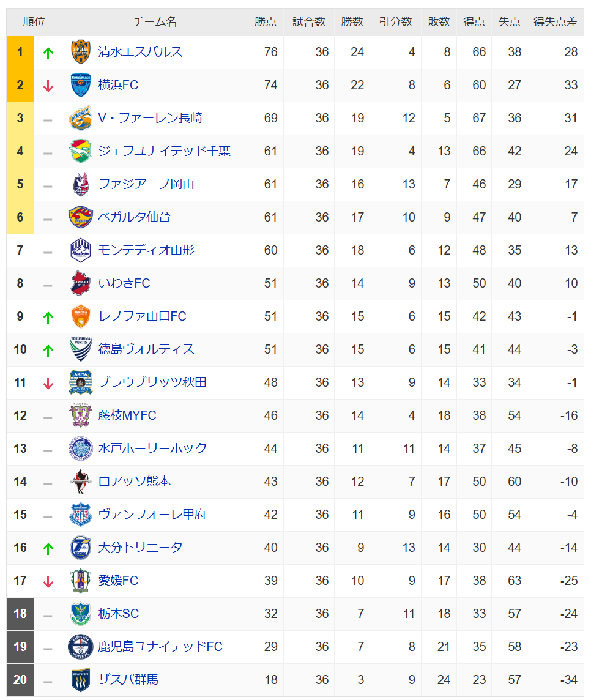Go to the ブラウブリッツ秋田 team page
Screen dimensions: 591x700
coord(152,382)
